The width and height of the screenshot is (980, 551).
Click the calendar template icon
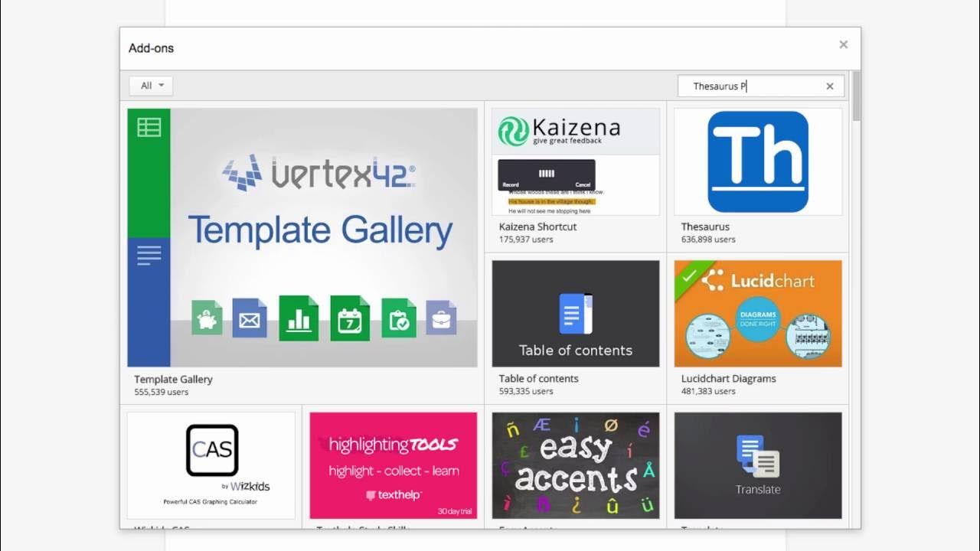click(350, 318)
